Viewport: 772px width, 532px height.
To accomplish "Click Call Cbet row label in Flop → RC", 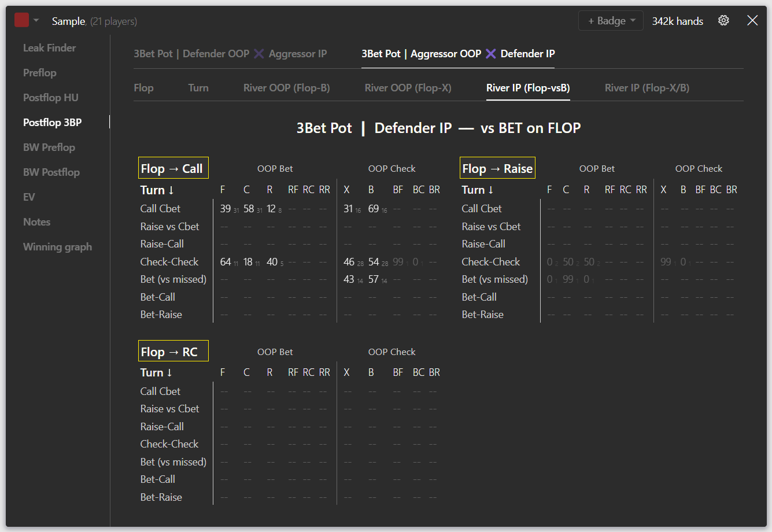I will point(160,391).
